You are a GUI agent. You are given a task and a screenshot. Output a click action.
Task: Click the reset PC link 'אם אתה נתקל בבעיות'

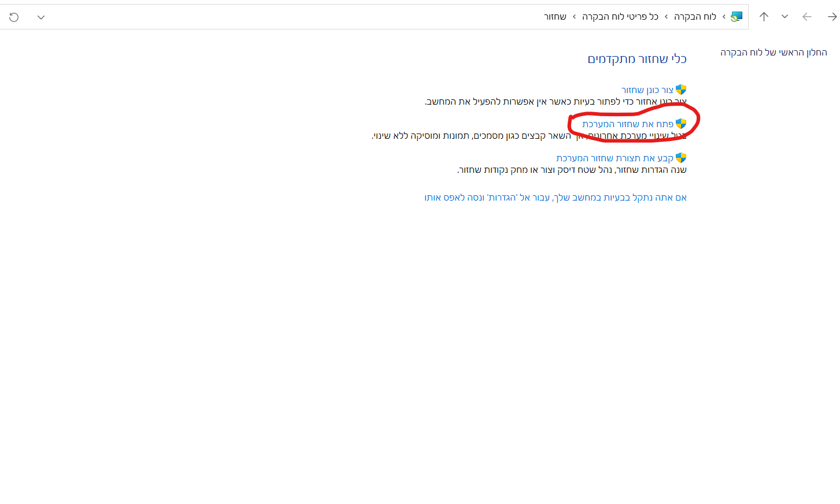click(556, 198)
